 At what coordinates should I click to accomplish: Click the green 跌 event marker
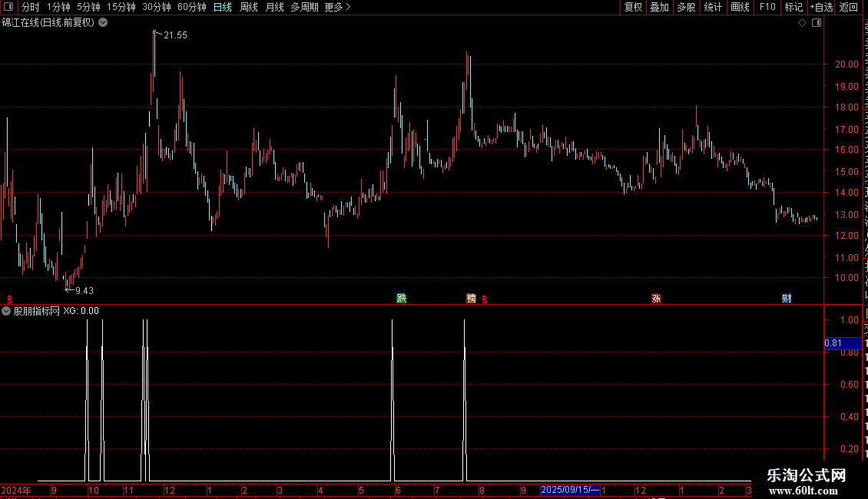(x=401, y=298)
